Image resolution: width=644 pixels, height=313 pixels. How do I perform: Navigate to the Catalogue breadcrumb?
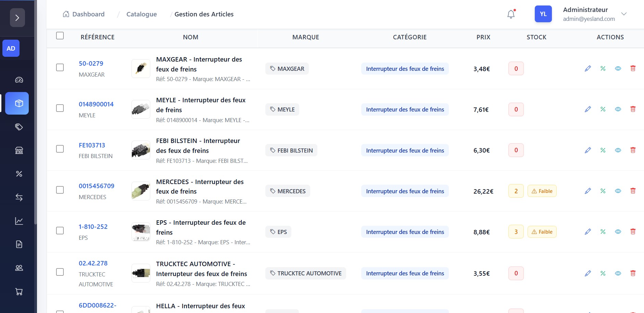(x=141, y=14)
